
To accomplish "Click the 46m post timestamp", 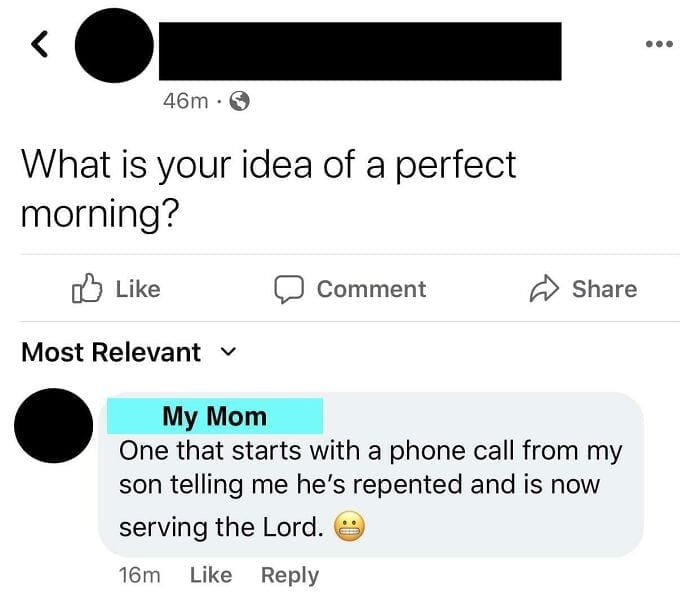I will tap(186, 101).
